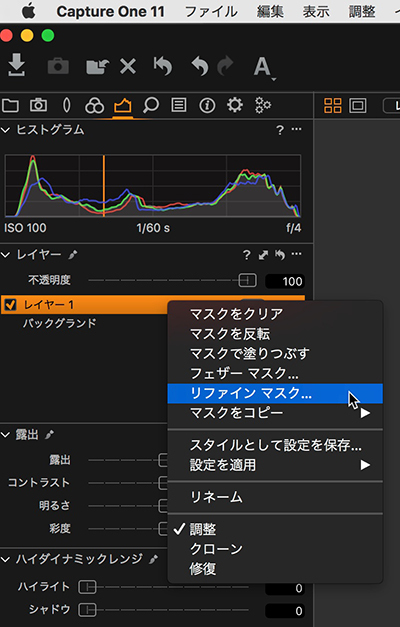Open the File (ファイル) menu
The height and width of the screenshot is (627, 400).
click(211, 11)
